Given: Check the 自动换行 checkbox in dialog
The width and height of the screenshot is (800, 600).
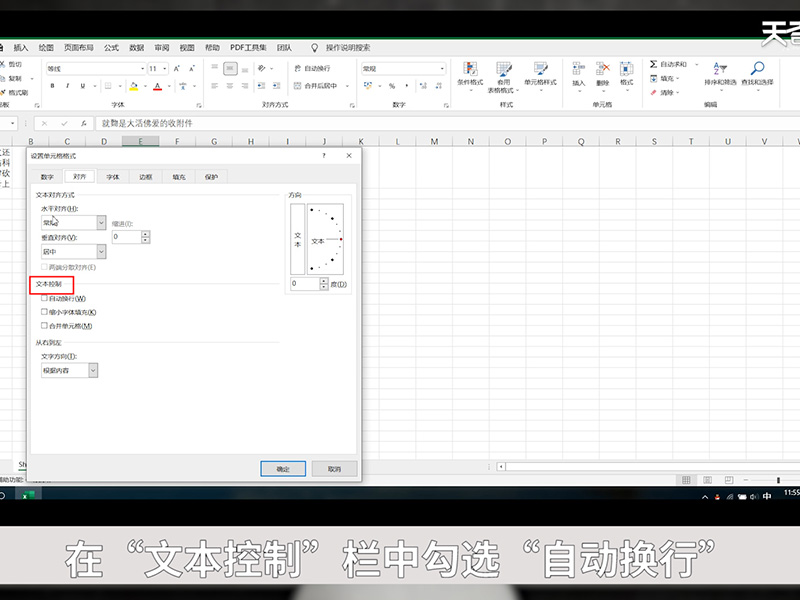Looking at the screenshot, I should click(44, 298).
